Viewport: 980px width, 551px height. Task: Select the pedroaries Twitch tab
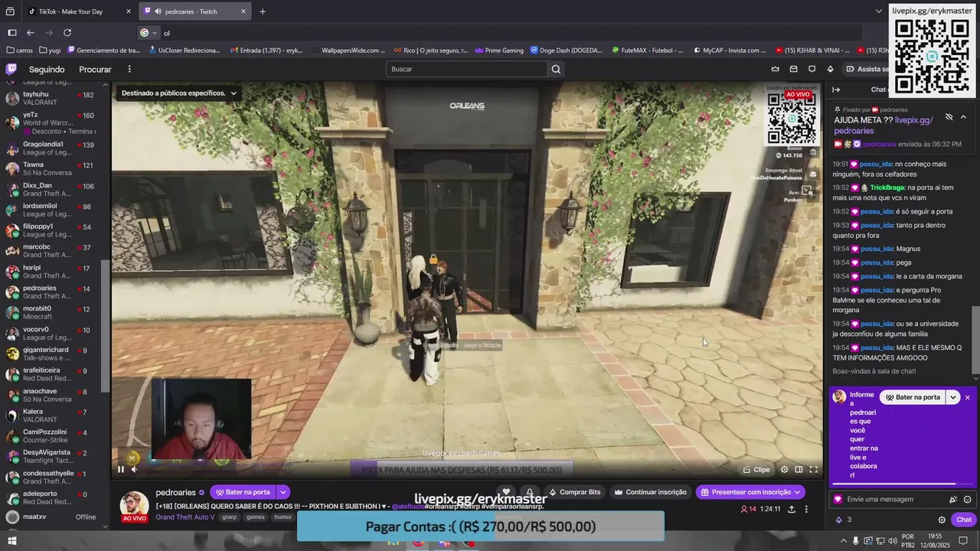(195, 11)
